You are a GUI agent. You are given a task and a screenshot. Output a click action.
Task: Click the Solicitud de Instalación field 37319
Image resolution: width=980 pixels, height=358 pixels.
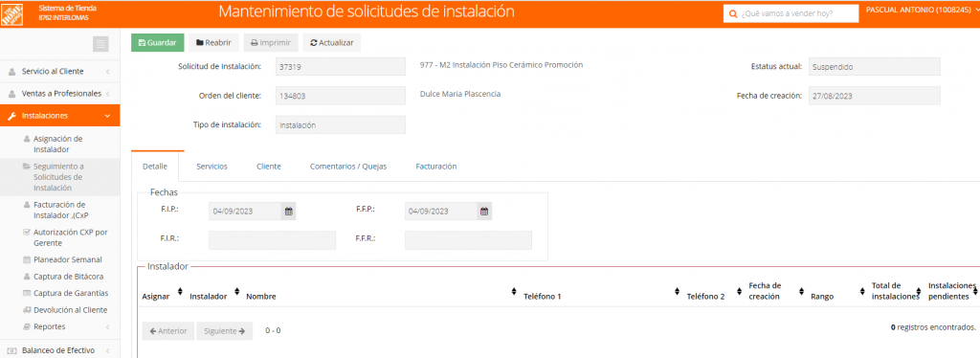point(341,66)
